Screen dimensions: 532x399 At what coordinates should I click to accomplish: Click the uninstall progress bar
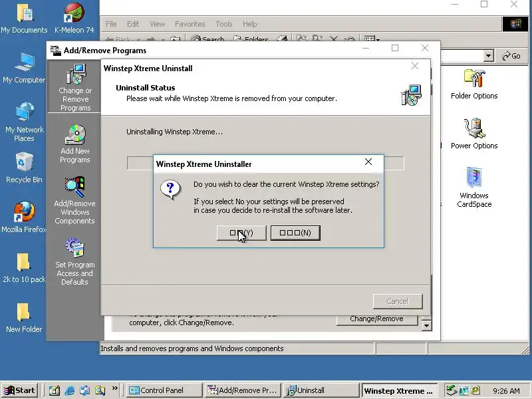pyautogui.click(x=265, y=163)
